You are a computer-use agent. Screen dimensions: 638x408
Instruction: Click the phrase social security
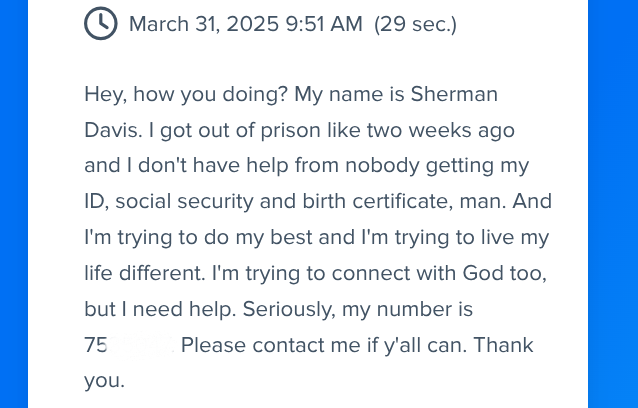coord(184,201)
